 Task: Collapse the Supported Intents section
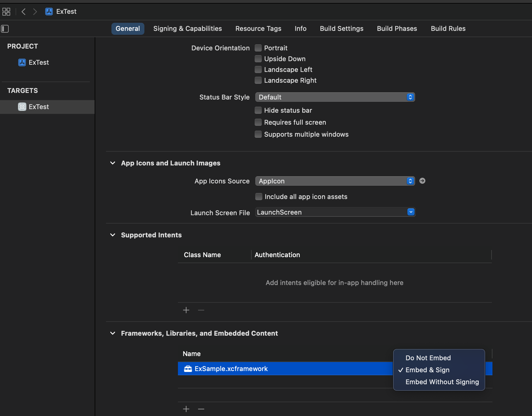(x=113, y=235)
